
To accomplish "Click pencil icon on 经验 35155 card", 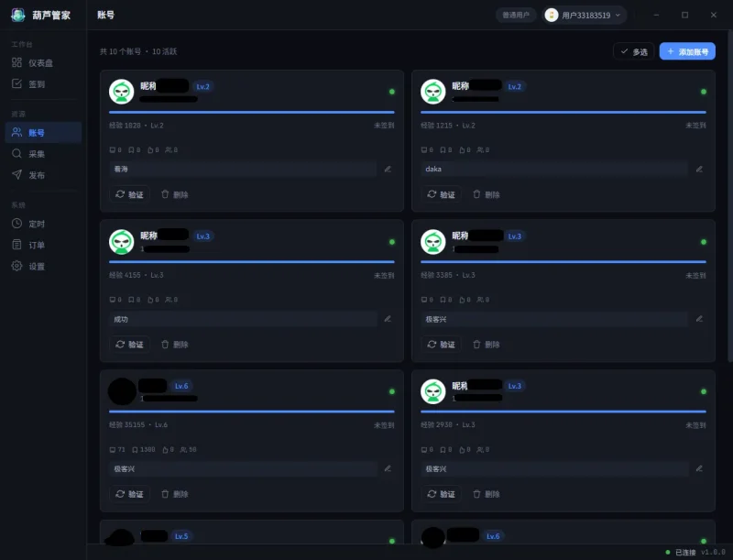I will click(x=388, y=468).
